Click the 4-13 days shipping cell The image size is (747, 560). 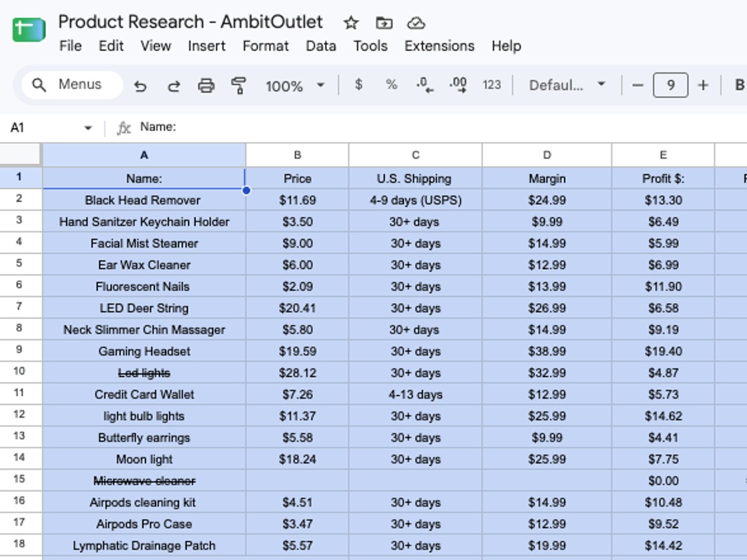[x=415, y=394]
